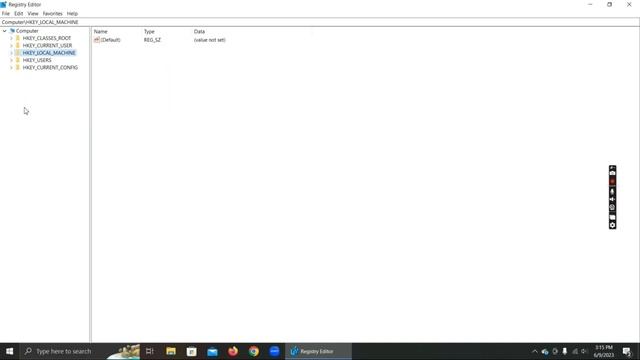Click the registry address bar path
This screenshot has width=640, height=360.
(x=320, y=22)
